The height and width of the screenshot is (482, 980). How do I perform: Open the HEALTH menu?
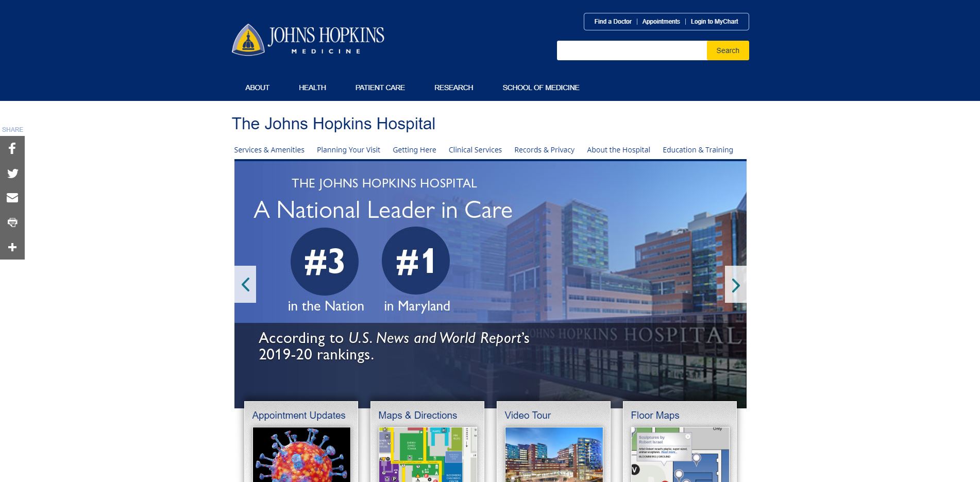click(312, 88)
